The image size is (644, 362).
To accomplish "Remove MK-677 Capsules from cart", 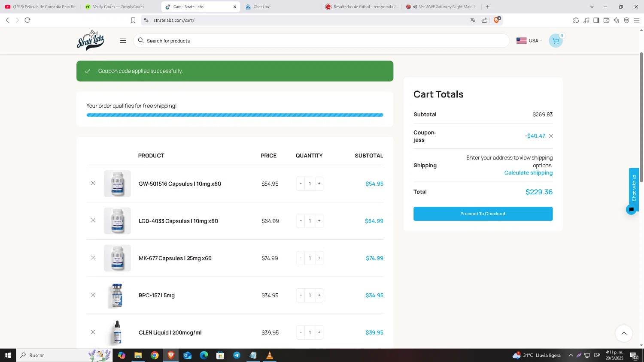I will [x=93, y=258].
